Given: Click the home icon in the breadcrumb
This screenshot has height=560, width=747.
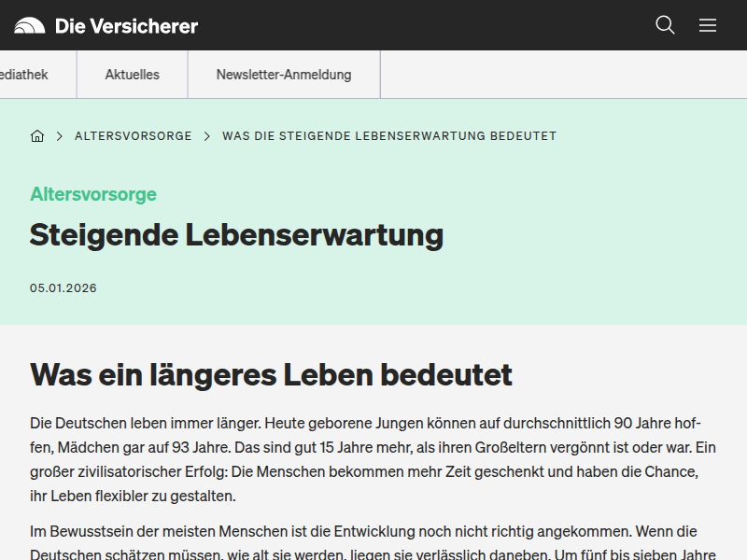Looking at the screenshot, I should (37, 135).
